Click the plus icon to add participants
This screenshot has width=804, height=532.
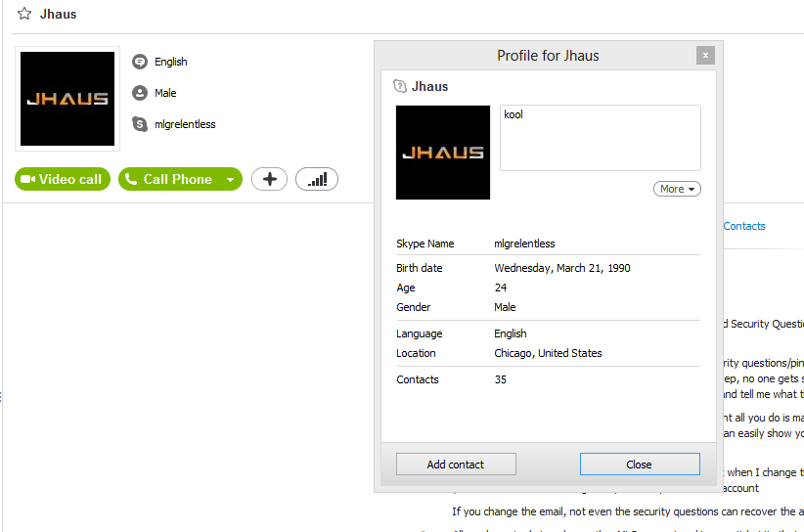[x=269, y=179]
